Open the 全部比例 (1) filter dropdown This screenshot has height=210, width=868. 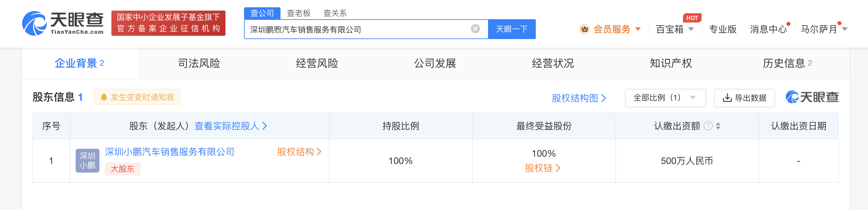pos(665,98)
